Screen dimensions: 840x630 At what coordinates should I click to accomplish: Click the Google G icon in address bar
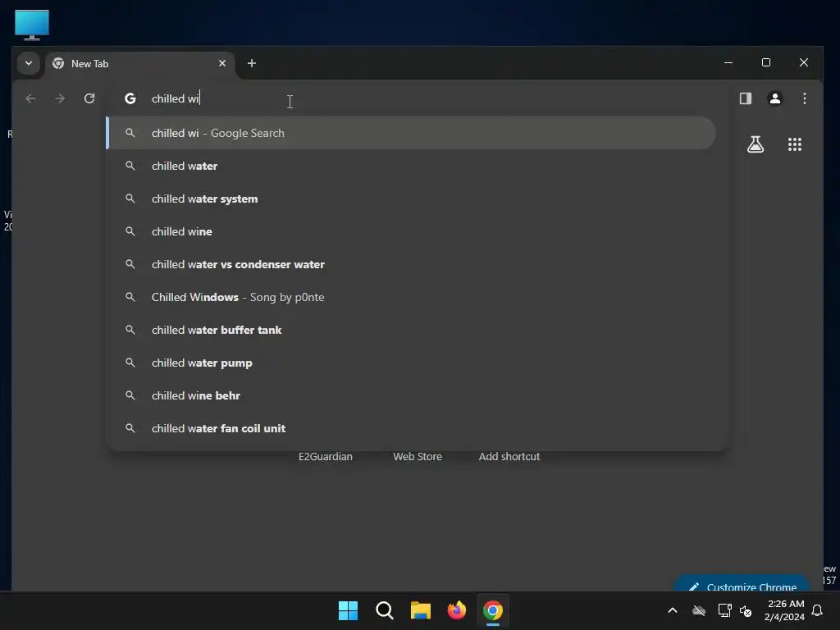coord(130,98)
